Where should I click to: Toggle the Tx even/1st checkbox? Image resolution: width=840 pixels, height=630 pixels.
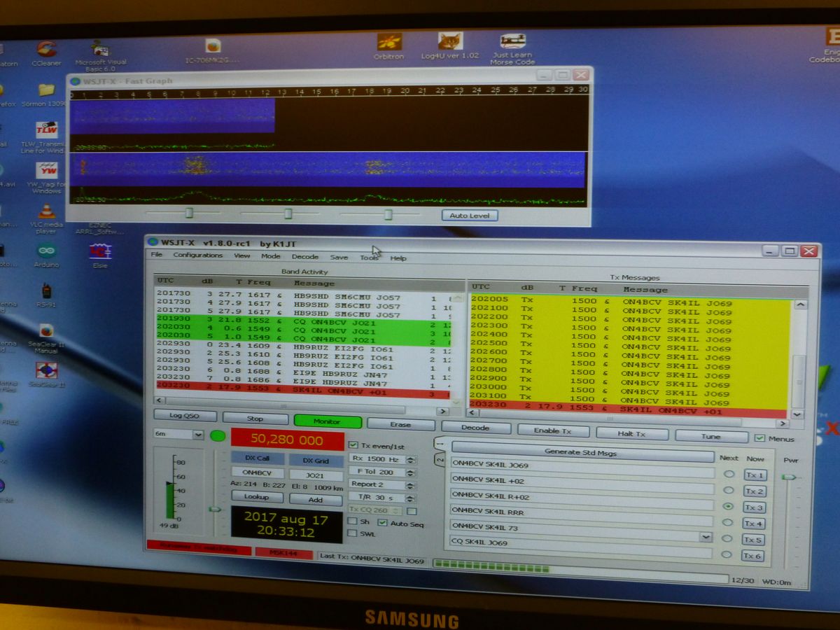(x=353, y=445)
